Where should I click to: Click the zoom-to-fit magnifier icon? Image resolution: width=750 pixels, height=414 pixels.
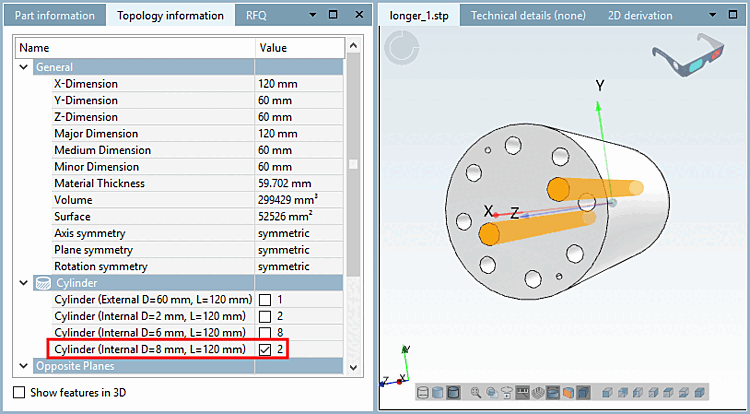[475, 392]
